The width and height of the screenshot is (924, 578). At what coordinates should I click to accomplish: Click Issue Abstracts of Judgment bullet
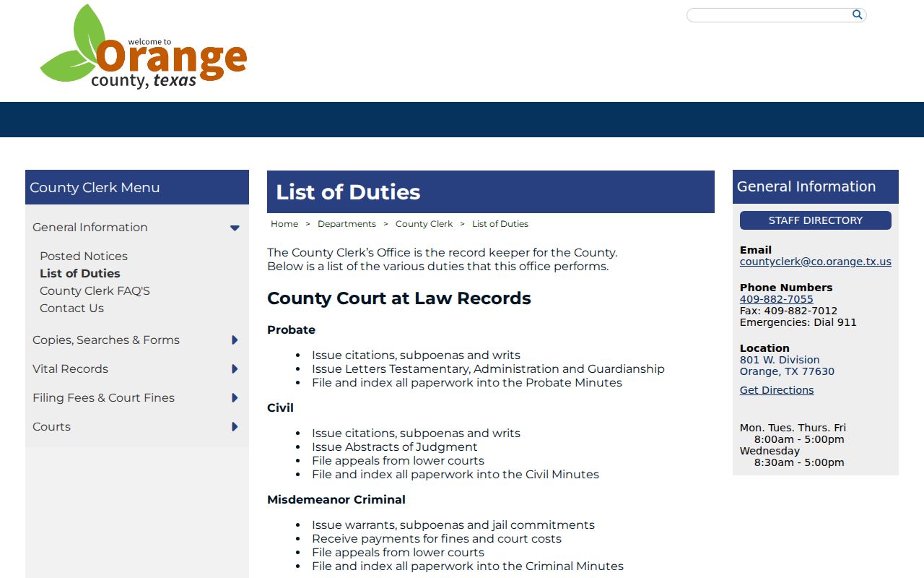394,447
